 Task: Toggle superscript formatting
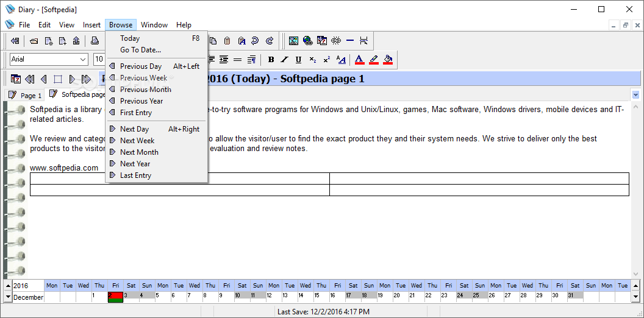point(326,60)
